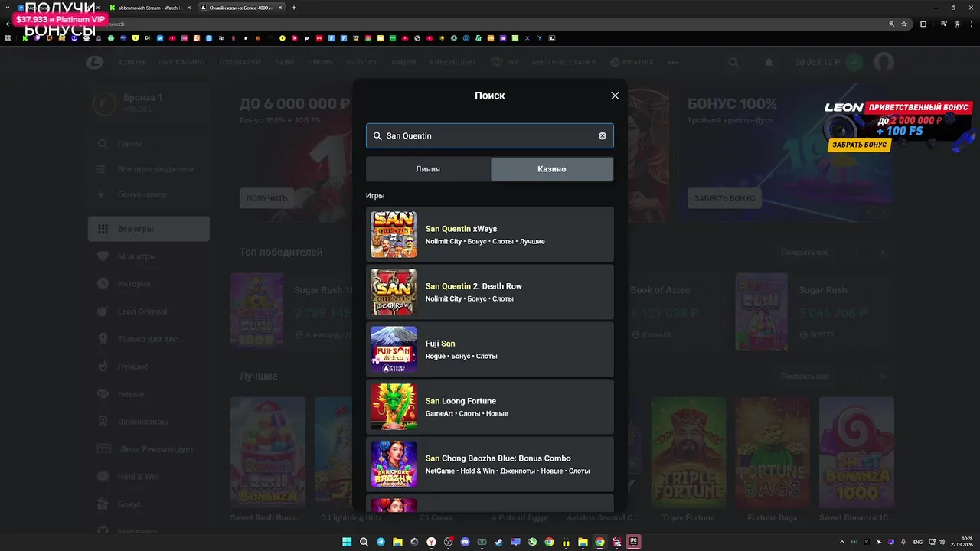This screenshot has width=980, height=551.
Task: Click the search field containing San Quentin
Action: pos(490,135)
